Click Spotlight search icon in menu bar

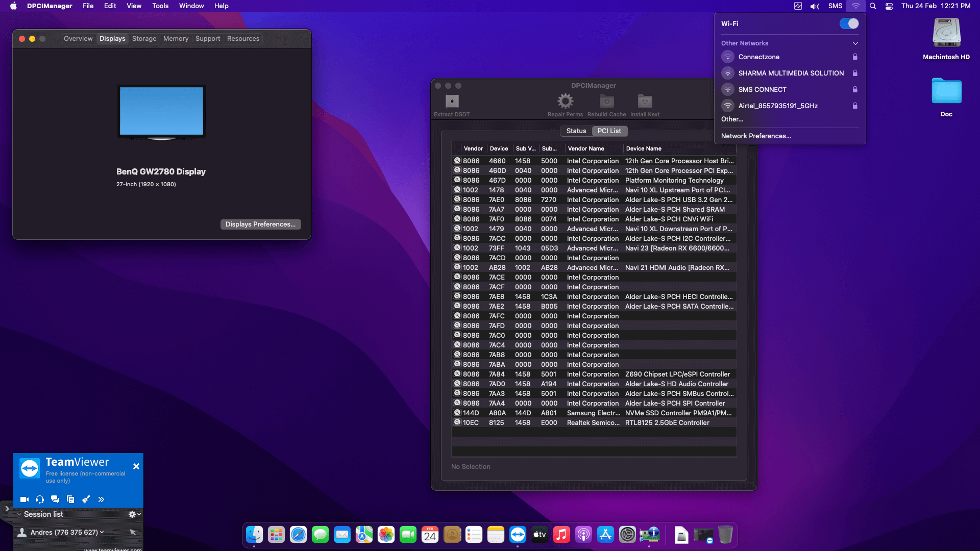click(x=873, y=6)
